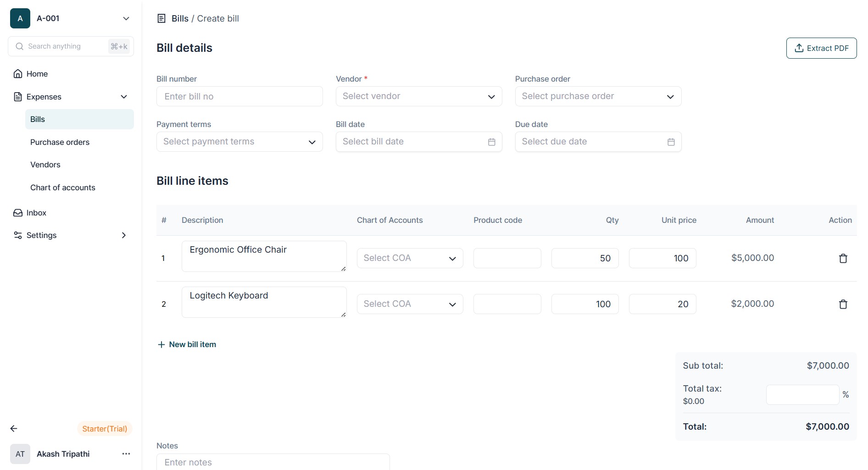Click the Home icon in sidebar
Screen dimensions: 868x470
coord(18,74)
